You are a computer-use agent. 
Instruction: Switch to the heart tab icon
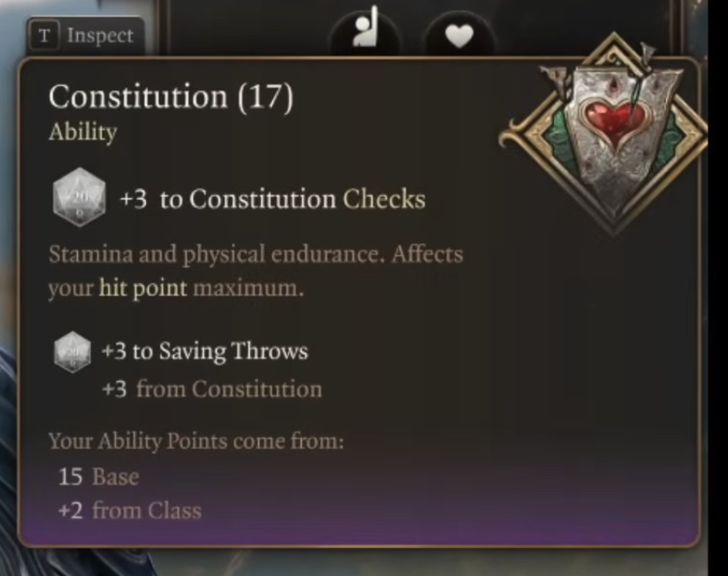(x=457, y=36)
